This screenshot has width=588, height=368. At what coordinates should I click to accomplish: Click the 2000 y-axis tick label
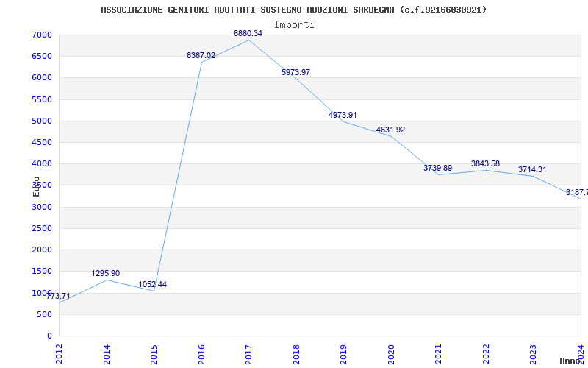coord(42,250)
